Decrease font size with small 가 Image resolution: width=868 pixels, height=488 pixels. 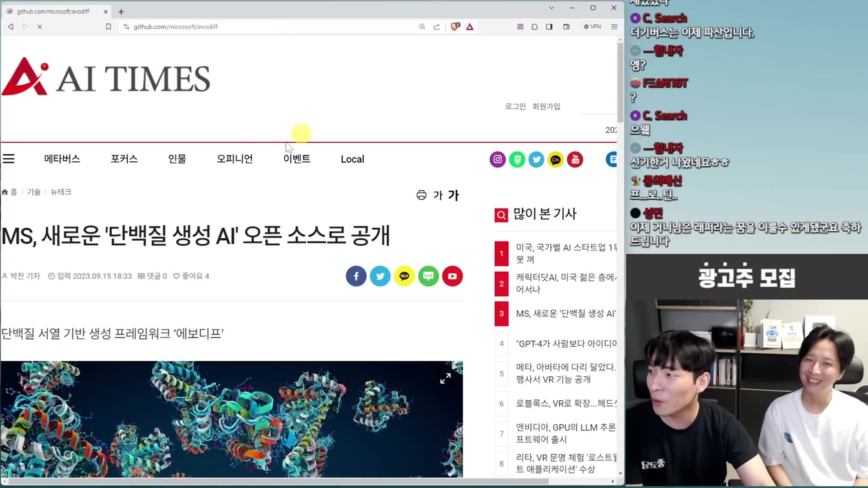coord(438,196)
